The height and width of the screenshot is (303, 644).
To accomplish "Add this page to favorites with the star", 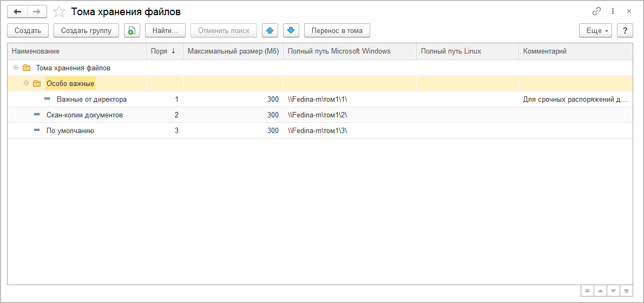I will [x=60, y=11].
